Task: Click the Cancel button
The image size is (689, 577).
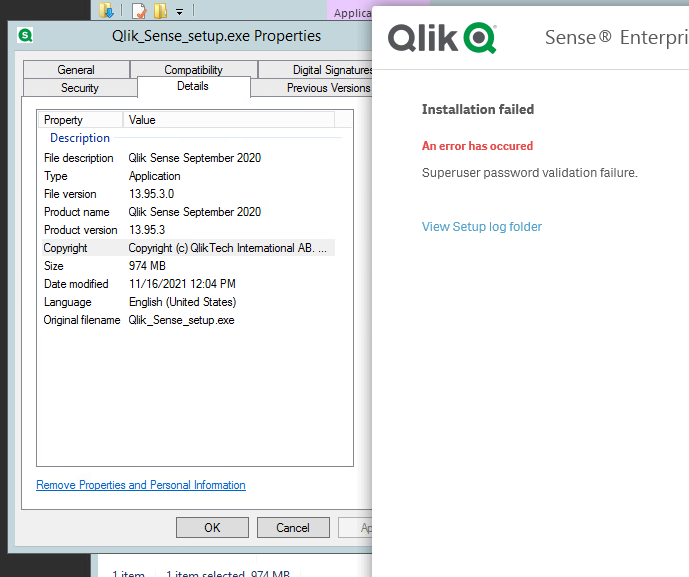Action: (293, 527)
